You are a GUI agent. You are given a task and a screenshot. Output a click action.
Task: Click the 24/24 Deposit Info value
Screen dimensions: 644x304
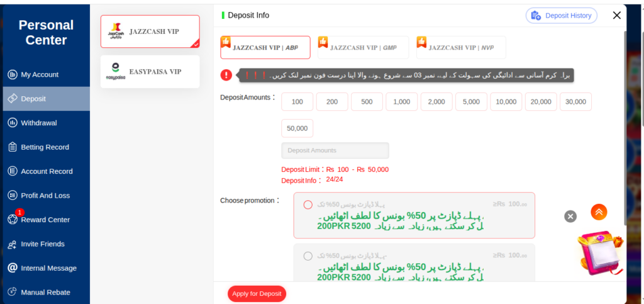pos(335,179)
